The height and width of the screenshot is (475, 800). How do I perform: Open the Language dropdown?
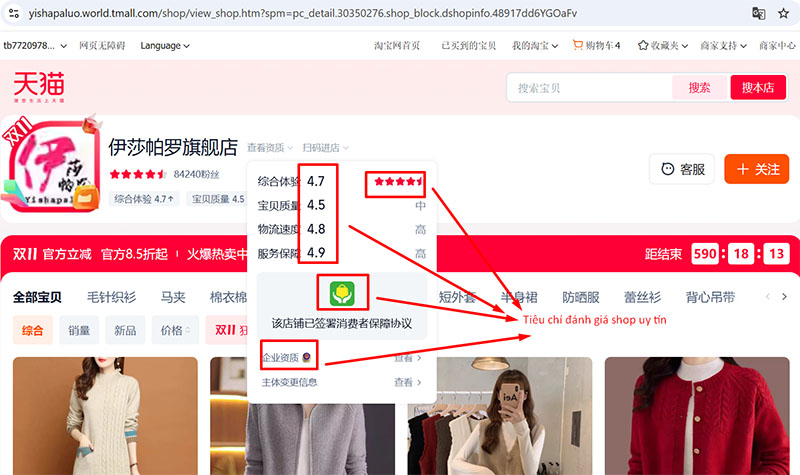[165, 45]
